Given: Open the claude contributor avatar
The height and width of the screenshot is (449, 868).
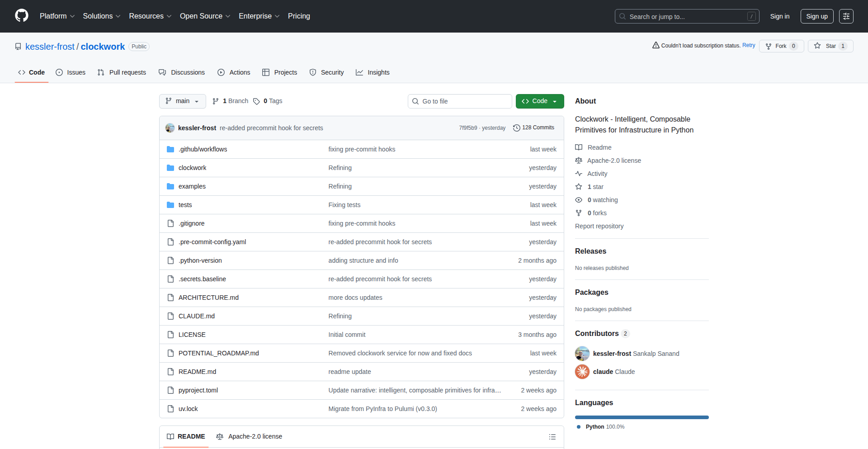Looking at the screenshot, I should [x=582, y=372].
